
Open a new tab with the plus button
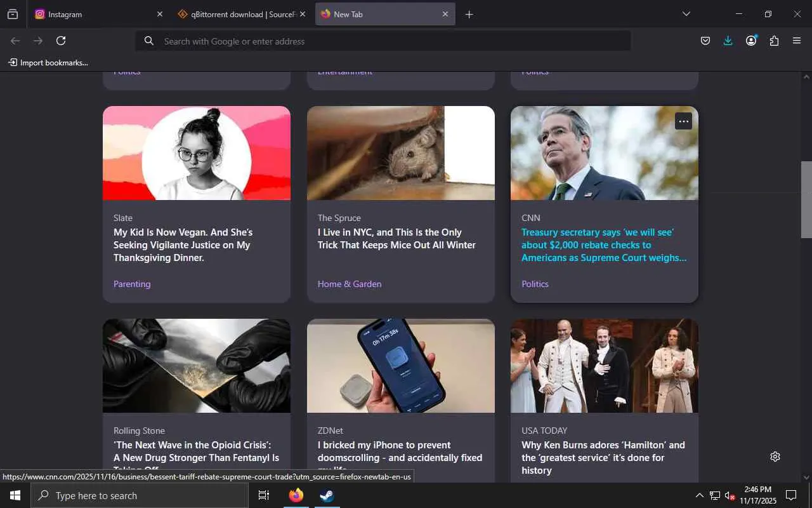pos(469,14)
